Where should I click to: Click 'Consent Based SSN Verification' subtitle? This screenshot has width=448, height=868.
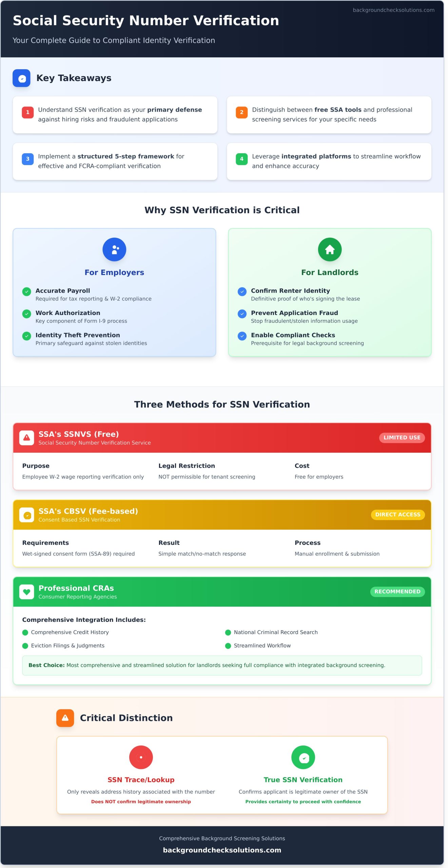pos(79,520)
